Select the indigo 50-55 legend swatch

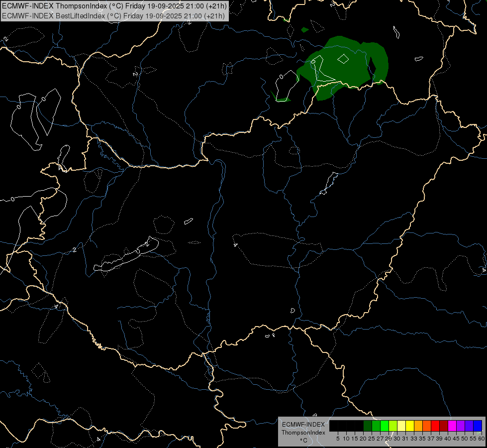pyautogui.click(x=469, y=426)
